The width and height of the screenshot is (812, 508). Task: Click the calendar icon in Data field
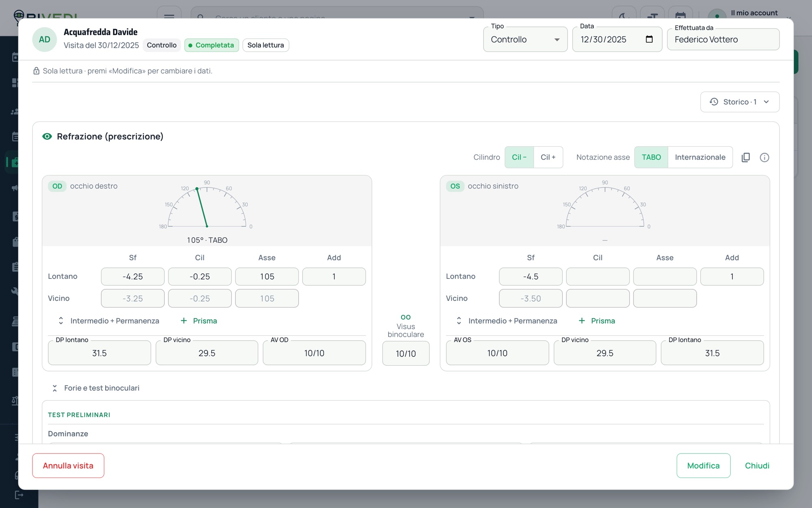(649, 39)
